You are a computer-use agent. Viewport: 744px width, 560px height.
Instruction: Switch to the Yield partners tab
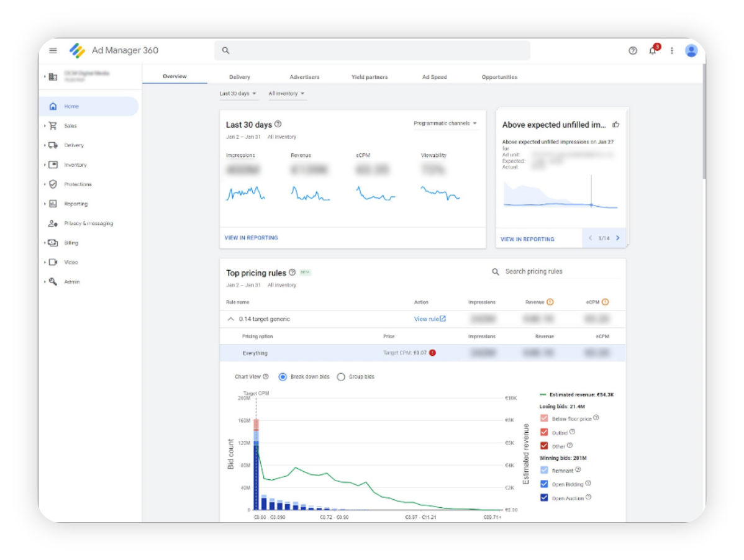coord(369,77)
